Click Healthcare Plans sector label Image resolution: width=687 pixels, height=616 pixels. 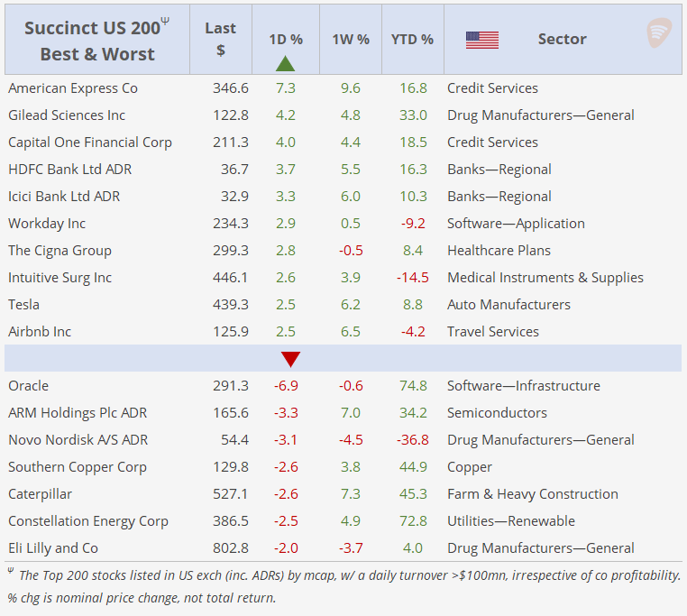pyautogui.click(x=499, y=251)
